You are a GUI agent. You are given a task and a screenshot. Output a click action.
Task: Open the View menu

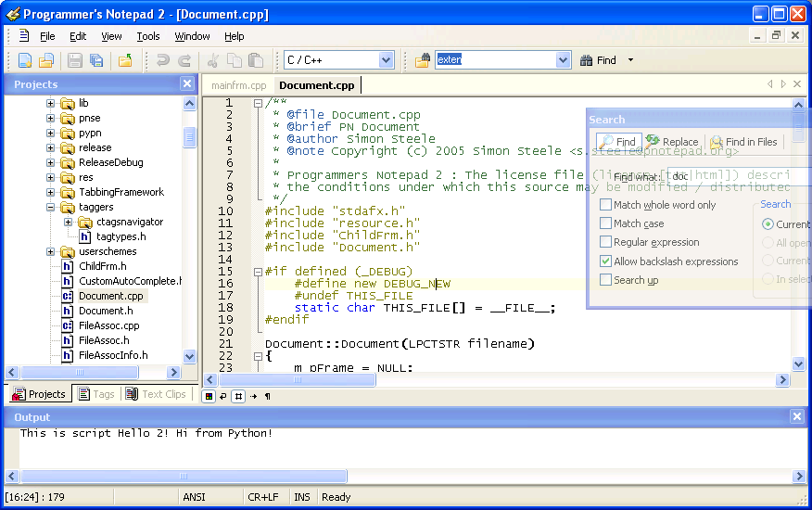(111, 36)
